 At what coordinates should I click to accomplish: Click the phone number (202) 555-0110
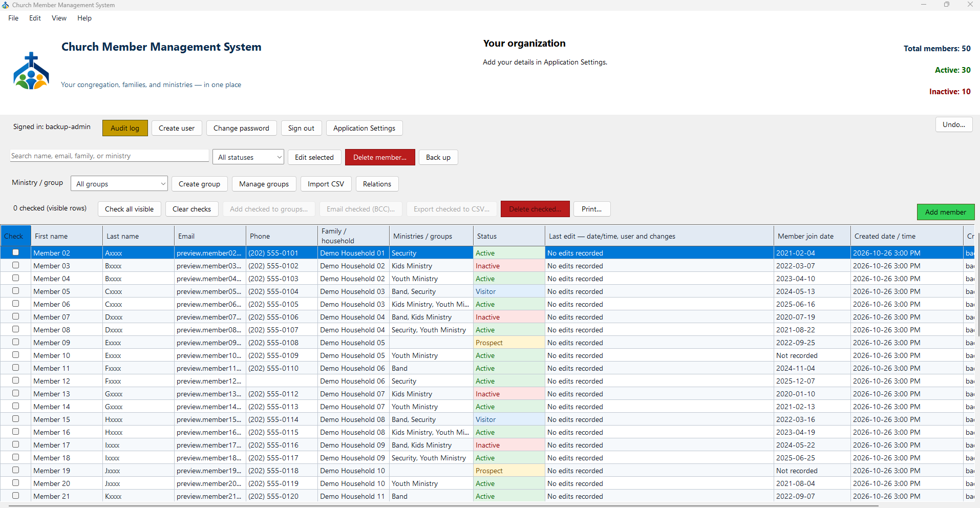tap(273, 368)
